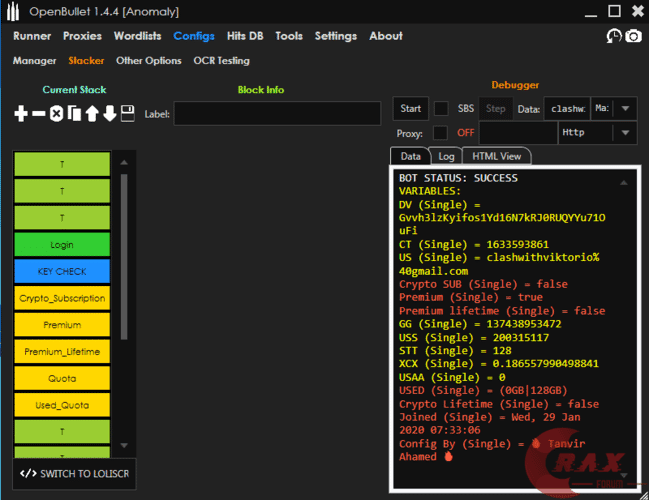Open the Http proxy type dropdown
The height and width of the screenshot is (500, 649).
624,133
